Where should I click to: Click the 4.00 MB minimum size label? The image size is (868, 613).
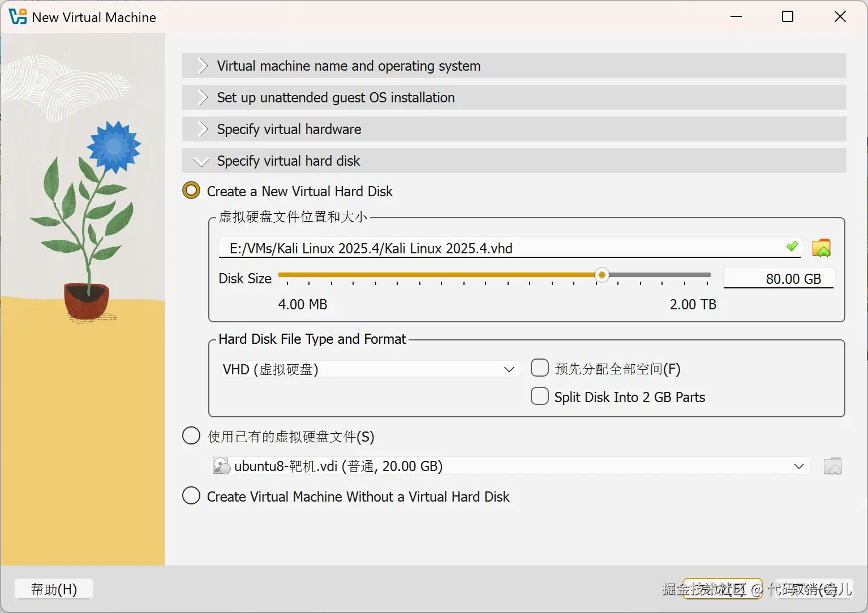point(303,304)
